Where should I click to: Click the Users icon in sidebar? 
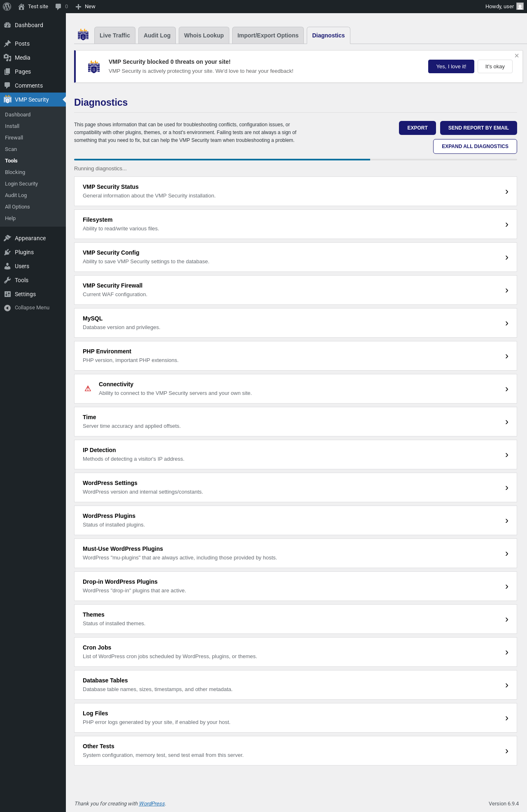(x=7, y=266)
